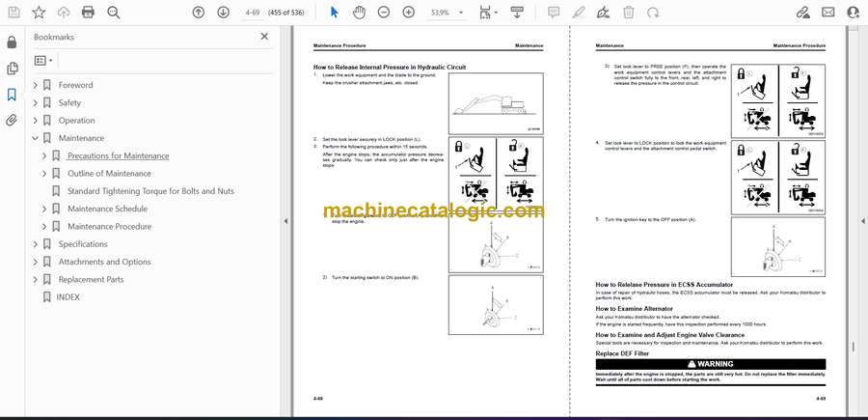
Task: Open the bookmarks options dropdown menu
Action: click(43, 61)
